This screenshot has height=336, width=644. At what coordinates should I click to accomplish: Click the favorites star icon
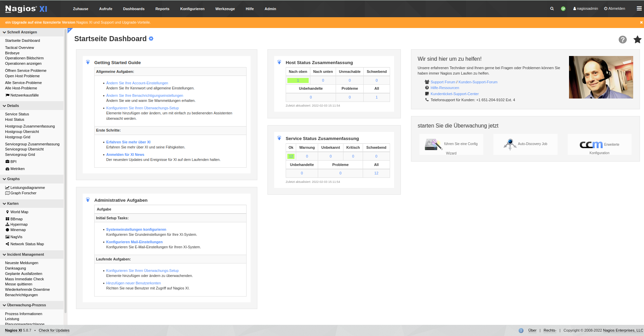click(x=637, y=39)
